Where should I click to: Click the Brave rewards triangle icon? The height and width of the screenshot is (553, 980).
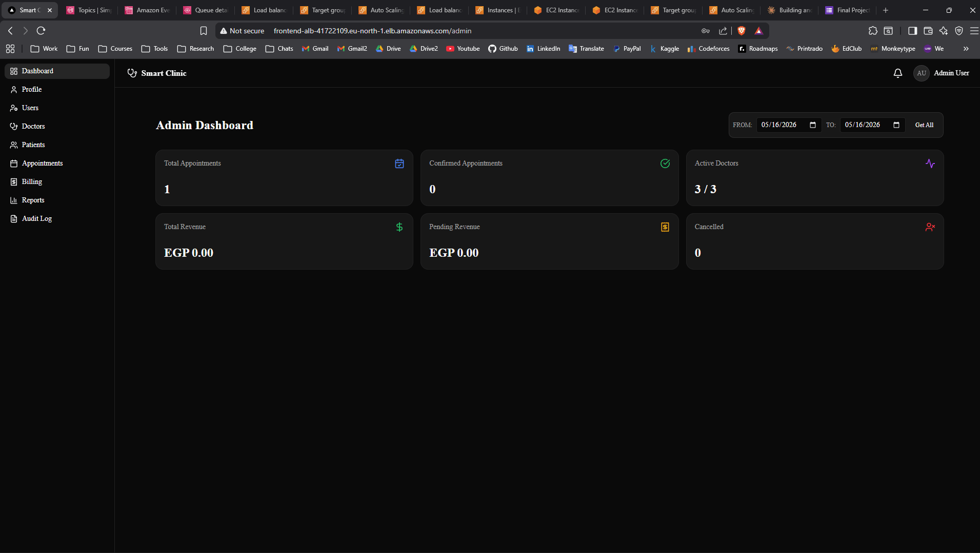click(759, 31)
